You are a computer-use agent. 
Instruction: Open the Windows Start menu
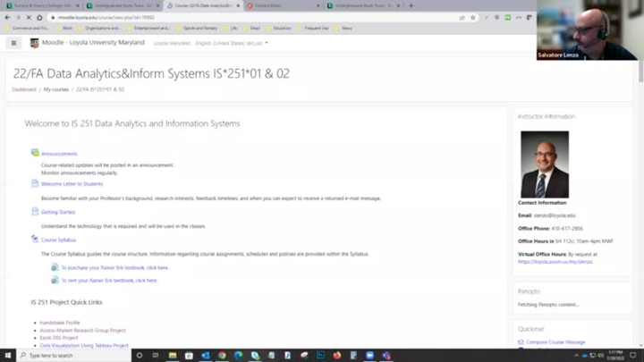[7, 355]
